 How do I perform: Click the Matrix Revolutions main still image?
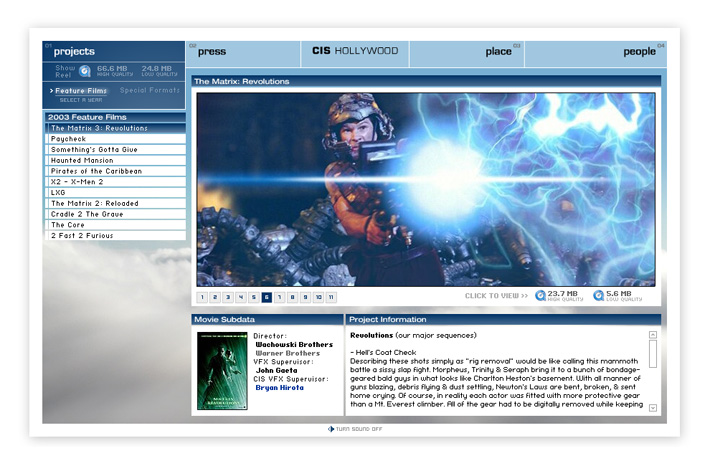click(426, 189)
